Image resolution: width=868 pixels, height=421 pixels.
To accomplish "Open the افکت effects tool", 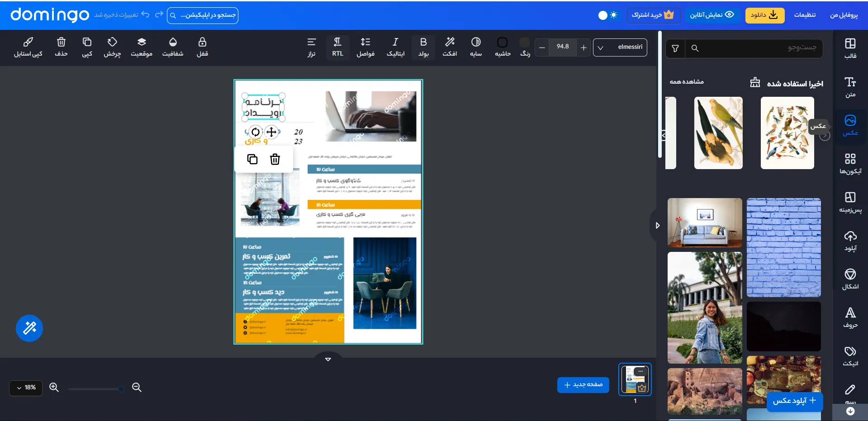I will click(450, 47).
